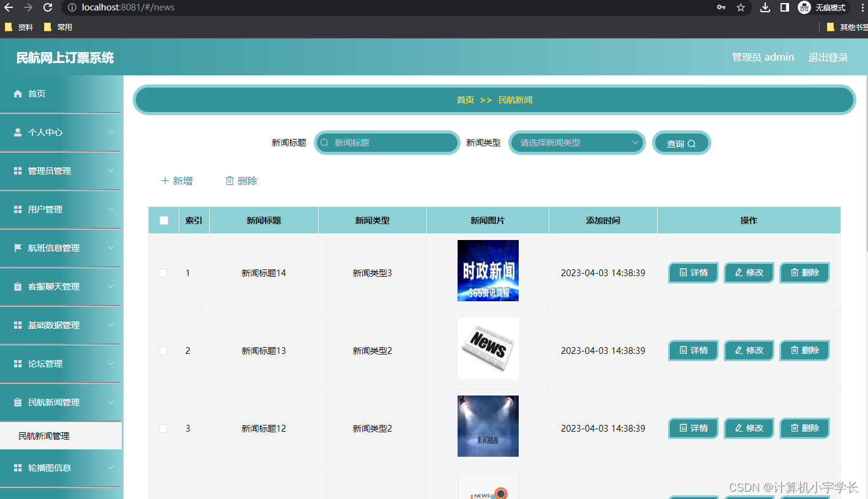The height and width of the screenshot is (499, 868).
Task: Toggle the browser side panel icon
Action: point(784,7)
